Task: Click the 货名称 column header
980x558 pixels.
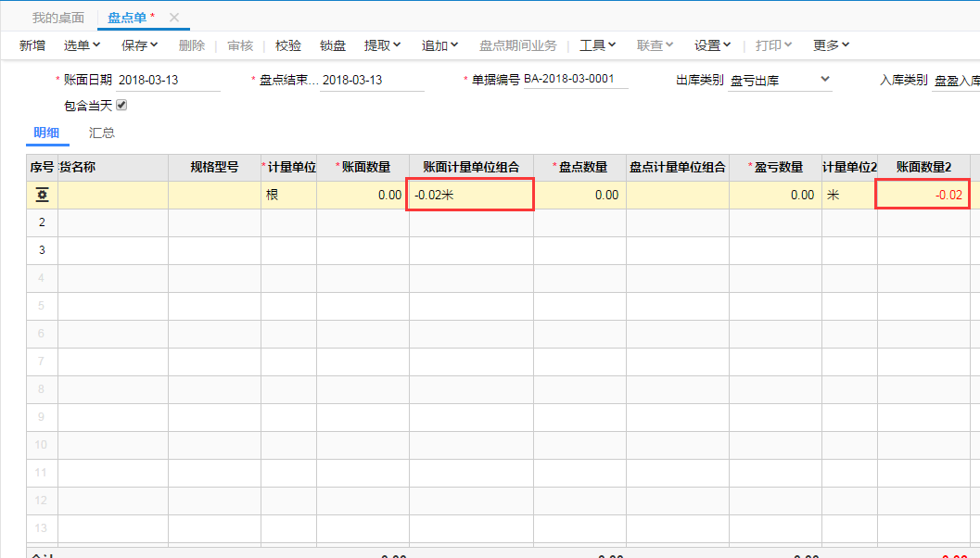Action: pos(113,168)
